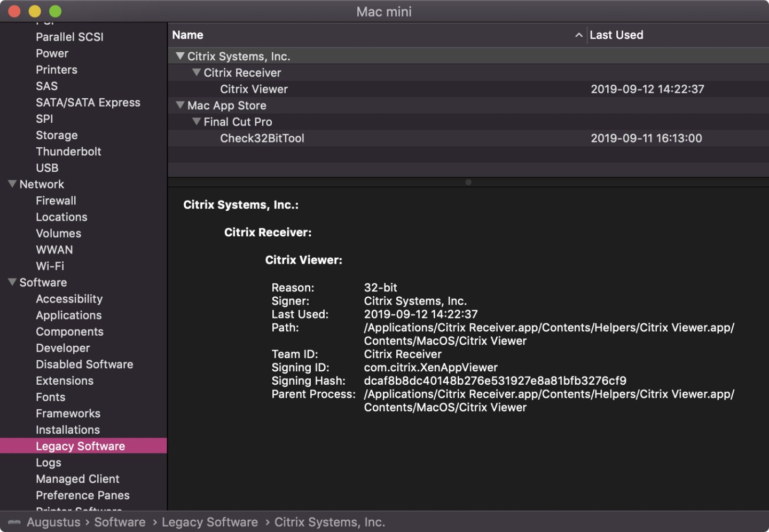Sort by the Name column header
The image size is (769, 532).
coord(188,35)
